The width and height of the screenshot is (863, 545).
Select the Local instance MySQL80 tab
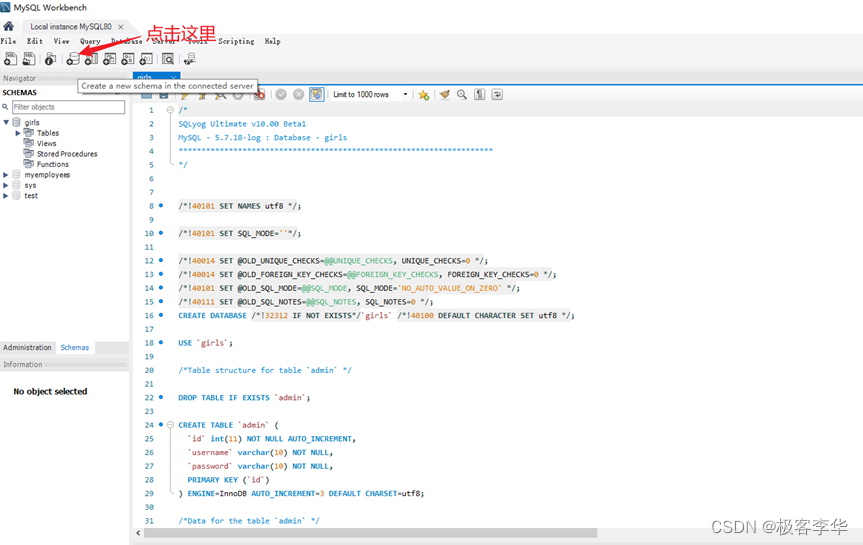(70, 26)
